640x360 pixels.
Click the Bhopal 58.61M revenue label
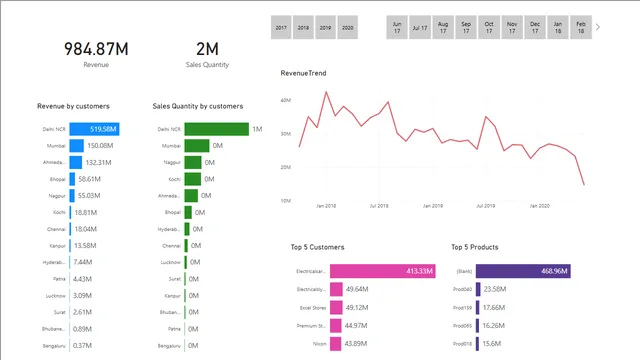pyautogui.click(x=89, y=179)
